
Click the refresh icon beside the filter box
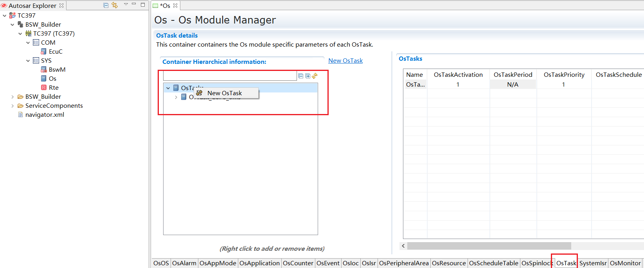click(315, 76)
